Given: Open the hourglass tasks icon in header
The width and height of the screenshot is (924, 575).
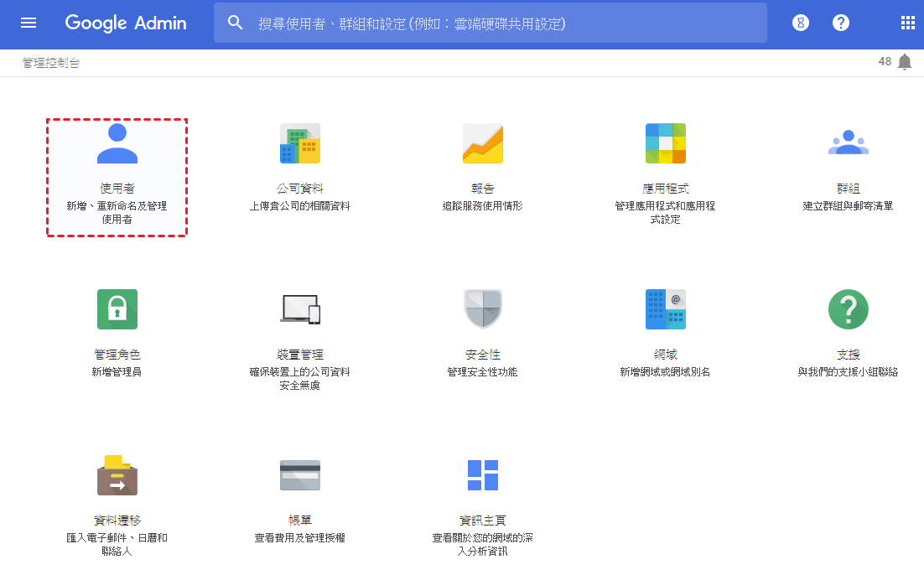Looking at the screenshot, I should [x=801, y=23].
